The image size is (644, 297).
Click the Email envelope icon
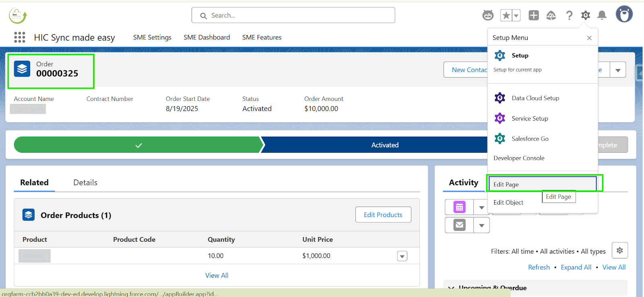coord(459,225)
